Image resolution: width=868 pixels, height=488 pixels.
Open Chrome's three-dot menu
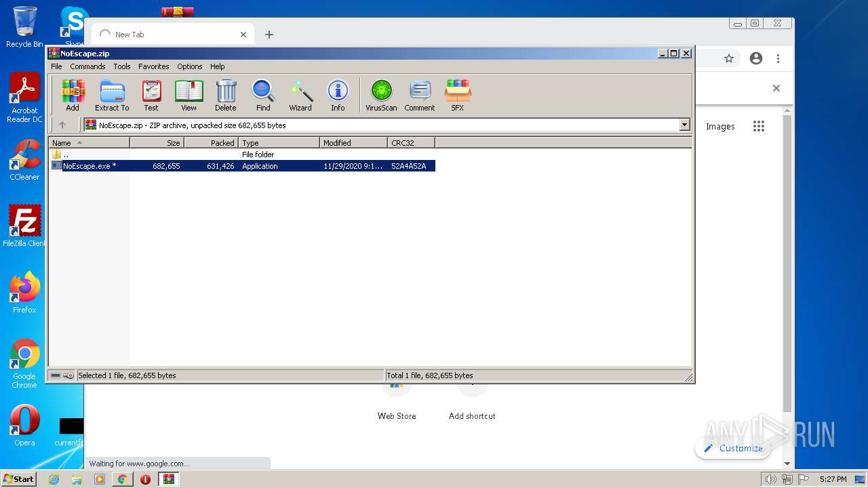click(778, 58)
